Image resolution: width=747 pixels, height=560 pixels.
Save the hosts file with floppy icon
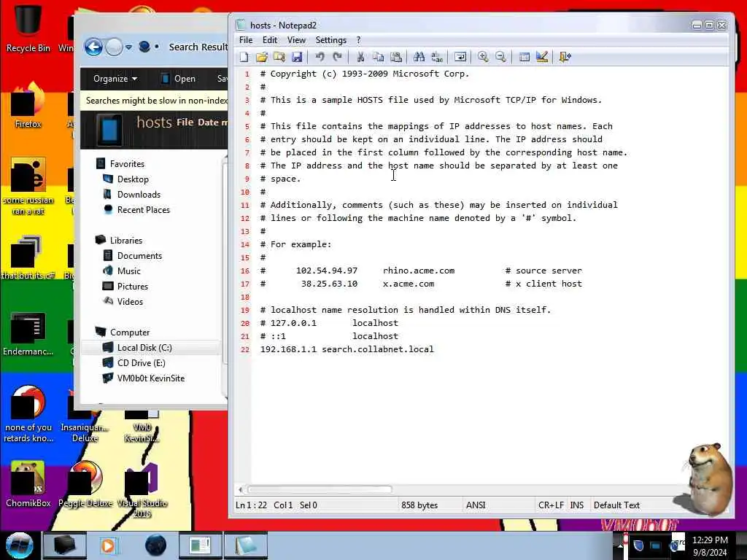click(297, 57)
